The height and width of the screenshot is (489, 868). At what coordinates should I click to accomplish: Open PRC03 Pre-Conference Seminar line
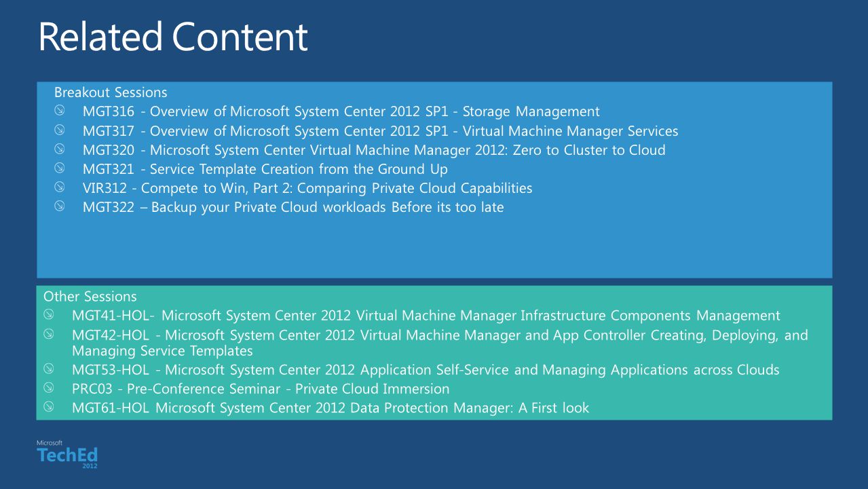point(261,389)
